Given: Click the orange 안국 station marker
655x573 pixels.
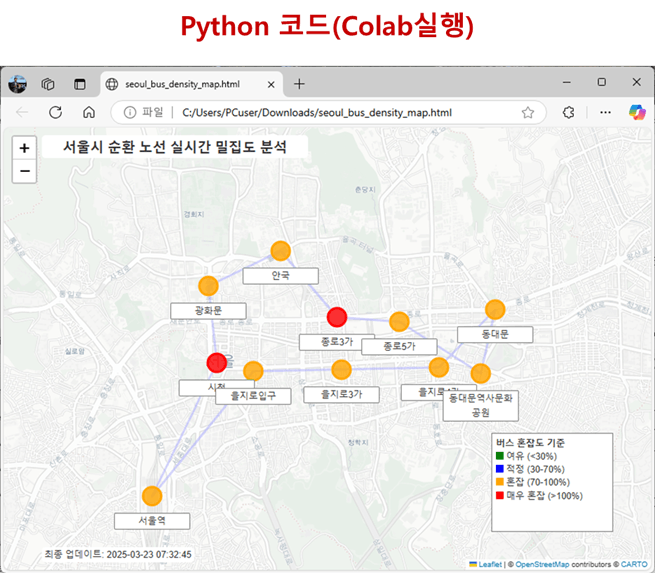Looking at the screenshot, I should click(x=280, y=251).
